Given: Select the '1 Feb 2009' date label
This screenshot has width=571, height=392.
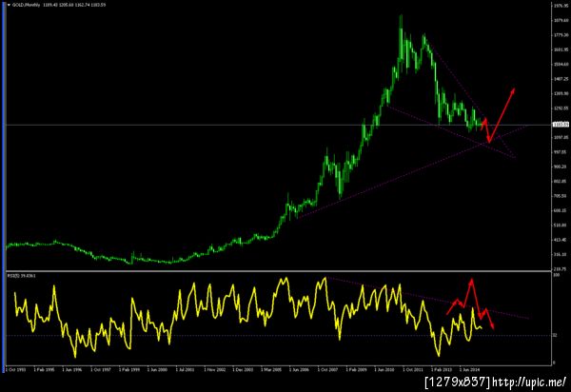Looking at the screenshot, I should coord(357,369).
